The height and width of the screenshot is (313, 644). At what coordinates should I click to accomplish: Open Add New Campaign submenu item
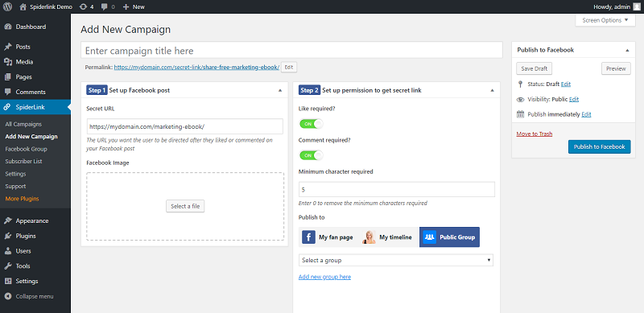point(31,136)
